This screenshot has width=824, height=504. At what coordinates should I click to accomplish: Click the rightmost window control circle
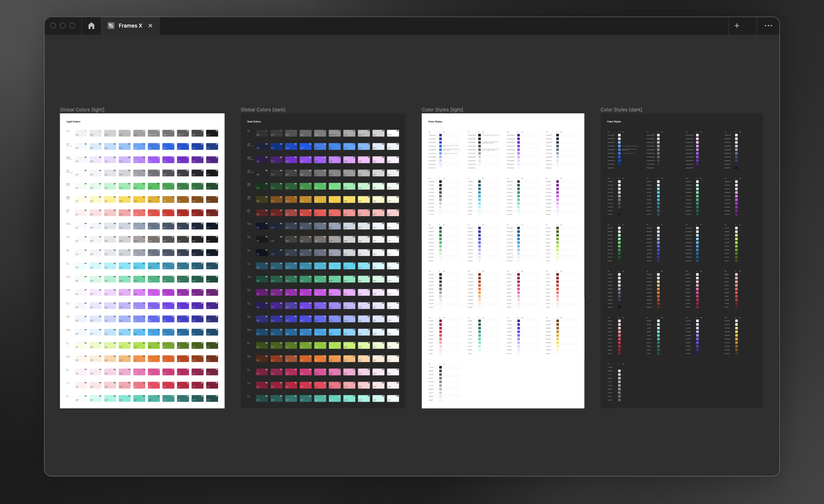point(72,26)
